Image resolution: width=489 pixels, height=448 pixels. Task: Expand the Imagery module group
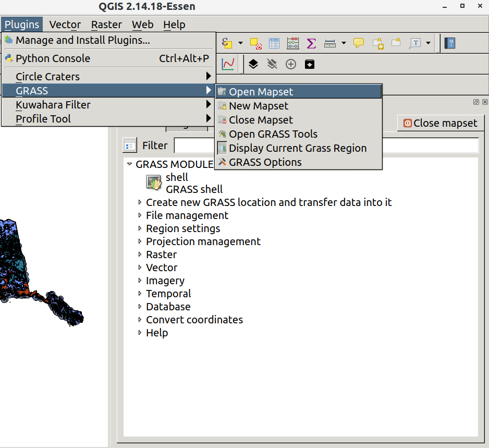click(140, 281)
